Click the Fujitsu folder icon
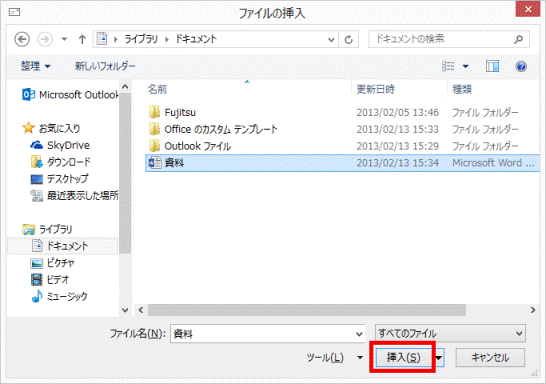The image size is (546, 384). [x=154, y=112]
